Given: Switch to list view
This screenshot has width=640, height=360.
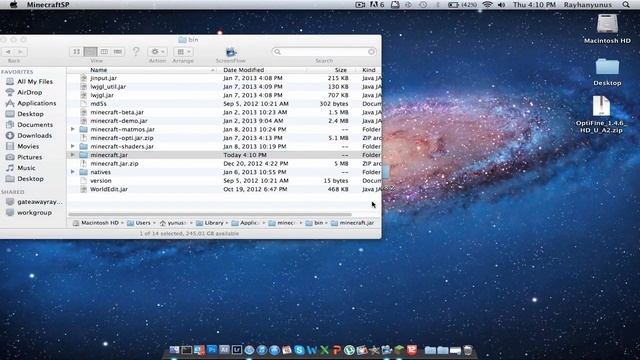Looking at the screenshot, I should tap(90, 52).
